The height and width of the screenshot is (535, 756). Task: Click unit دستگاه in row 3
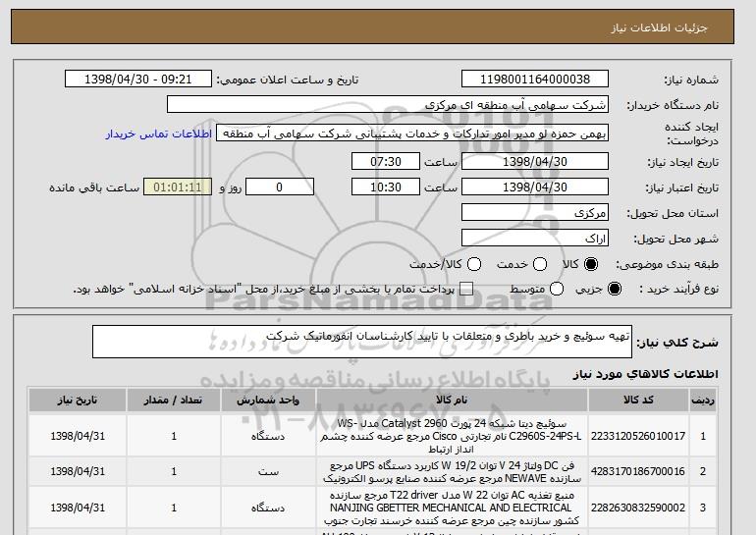[x=268, y=508]
